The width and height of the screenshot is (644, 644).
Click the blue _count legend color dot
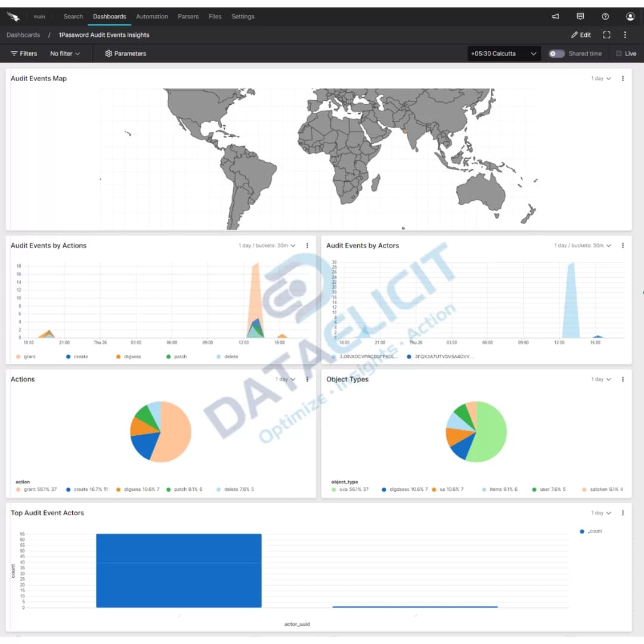pos(581,531)
